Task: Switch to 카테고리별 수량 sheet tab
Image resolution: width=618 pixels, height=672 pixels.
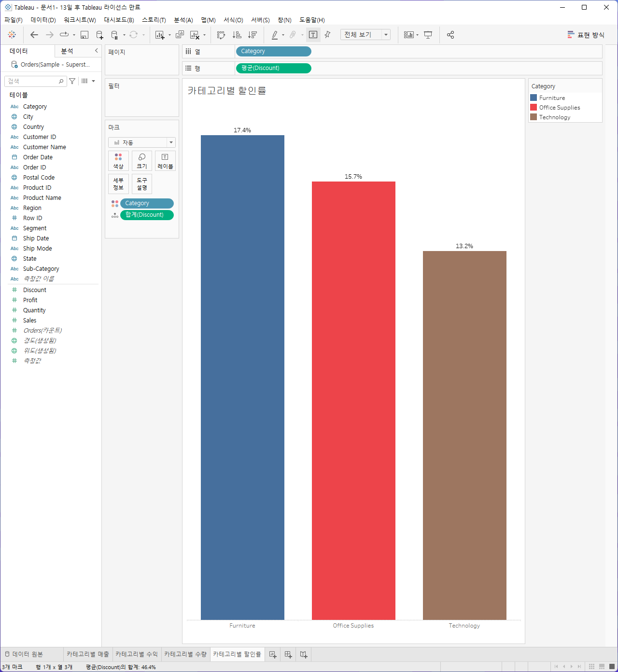Action: [185, 654]
